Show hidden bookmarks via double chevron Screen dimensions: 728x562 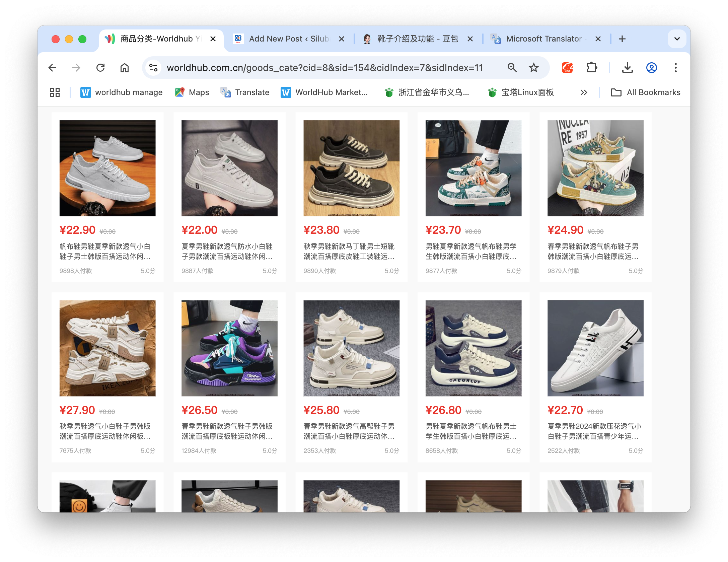click(584, 92)
